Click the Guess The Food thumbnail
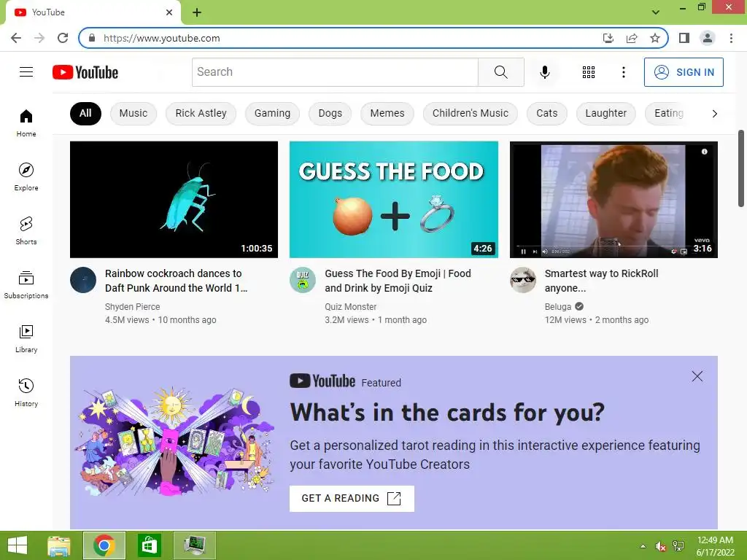Screen dimensions: 747x560 point(394,200)
